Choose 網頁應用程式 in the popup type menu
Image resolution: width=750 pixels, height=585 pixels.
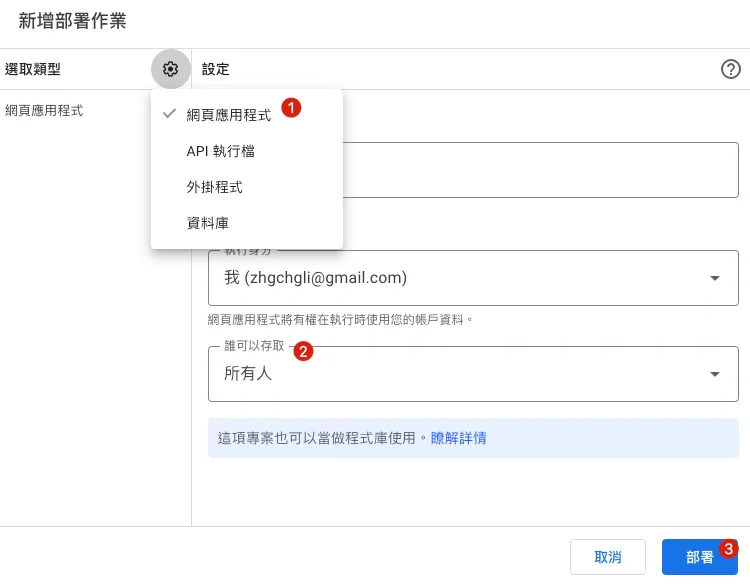[x=228, y=115]
